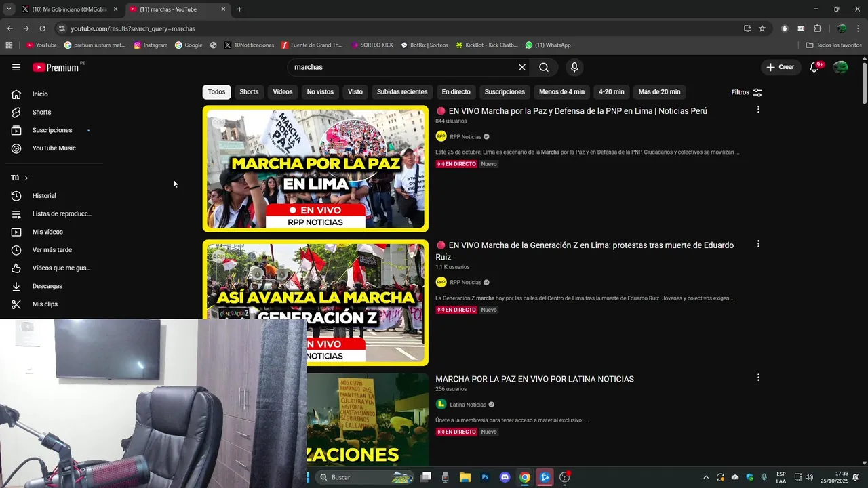
Task: Select the Videos filter chip
Action: click(283, 92)
